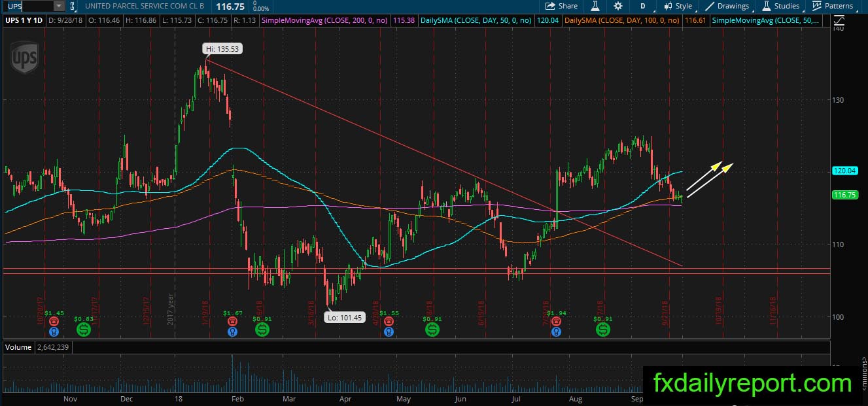Select the 200-period SimpleMovingAvg study label
The height and width of the screenshot is (406, 868).
click(324, 21)
